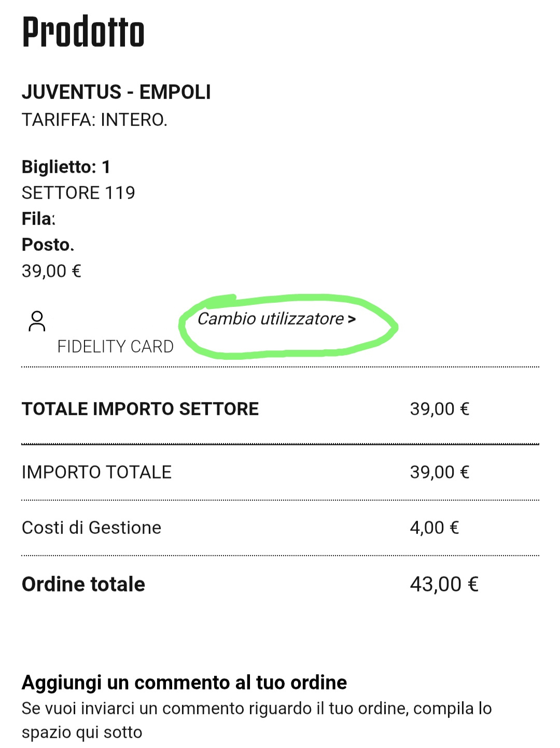Select the FIDELITY CARD label
560x748 pixels.
tap(115, 346)
